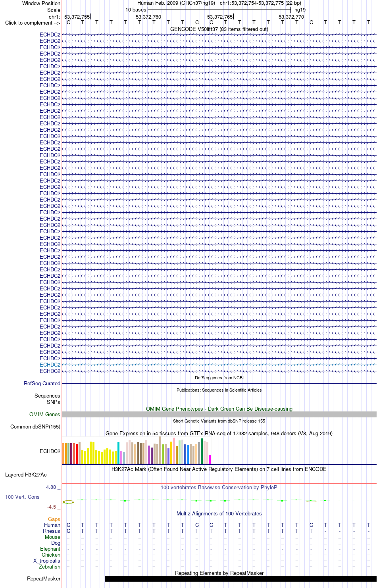This screenshot has height=588, width=377.
Task: Click position marker 53,372,770
Action: 291,17
